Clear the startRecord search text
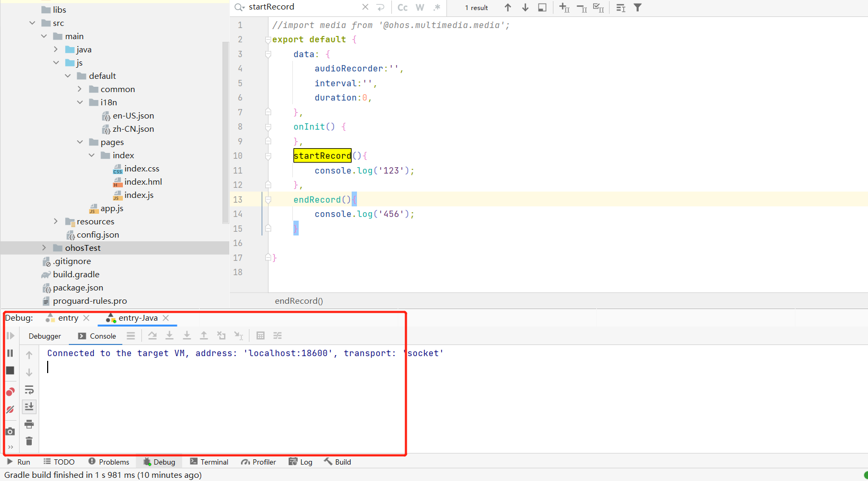The height and width of the screenshot is (481, 868). [365, 7]
